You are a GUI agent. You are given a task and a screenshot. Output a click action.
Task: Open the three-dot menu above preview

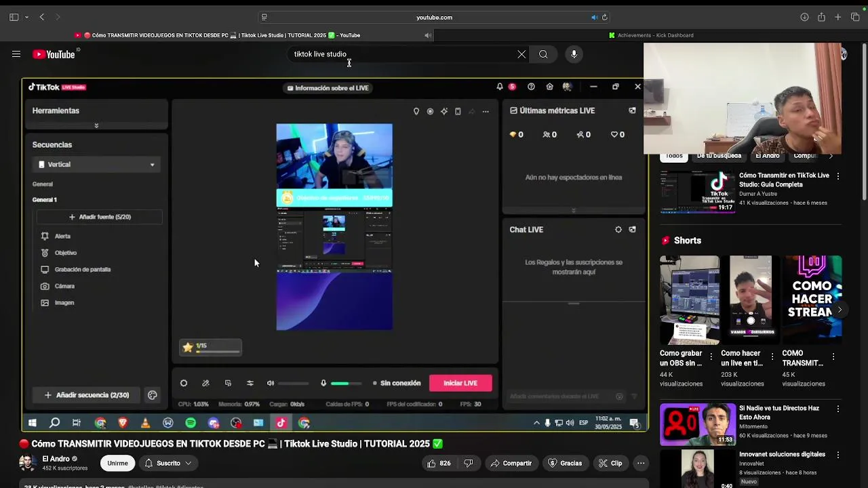(x=486, y=111)
